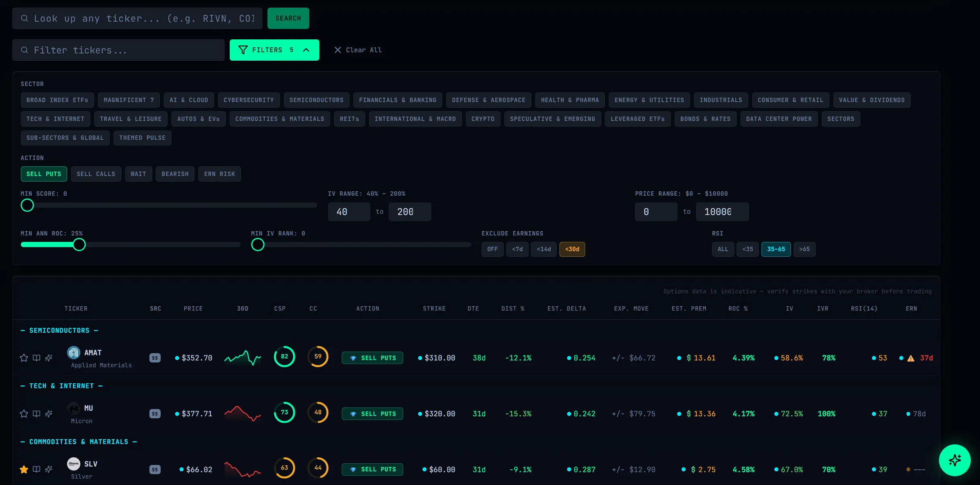This screenshot has width=980, height=485.
Task: Collapse the FILTERS panel chevron
Action: tap(306, 50)
